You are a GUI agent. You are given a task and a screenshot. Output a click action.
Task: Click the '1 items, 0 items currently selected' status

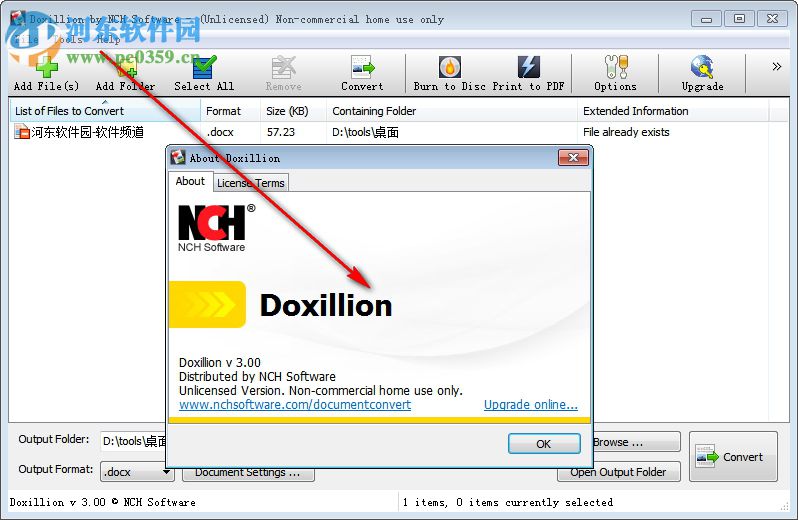[507, 502]
